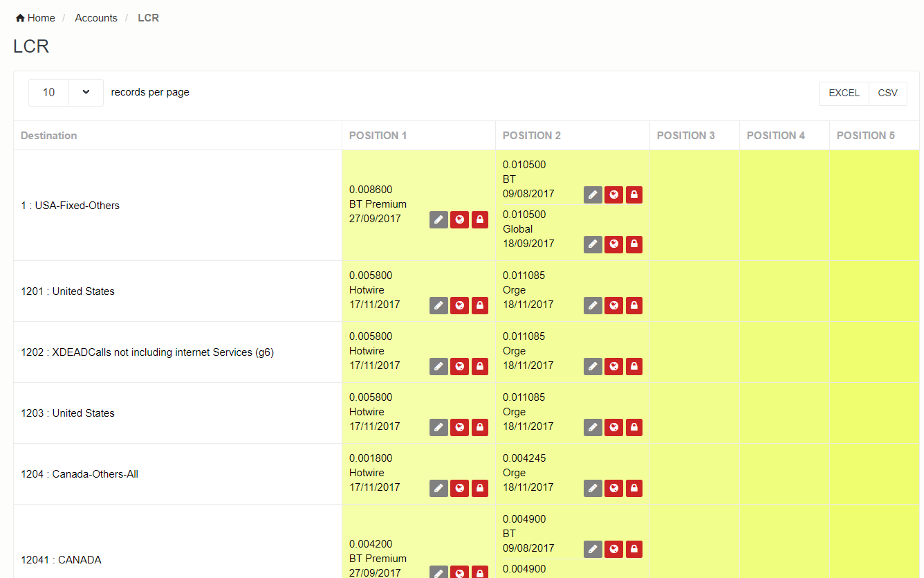Click pencil icon for Hotwire 1204 Canada-Others-All

438,488
